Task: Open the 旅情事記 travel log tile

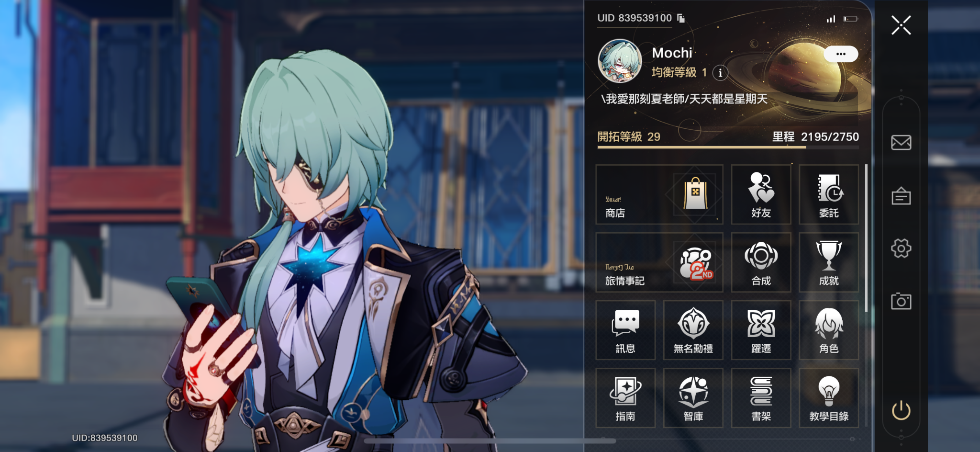Action: [x=659, y=262]
